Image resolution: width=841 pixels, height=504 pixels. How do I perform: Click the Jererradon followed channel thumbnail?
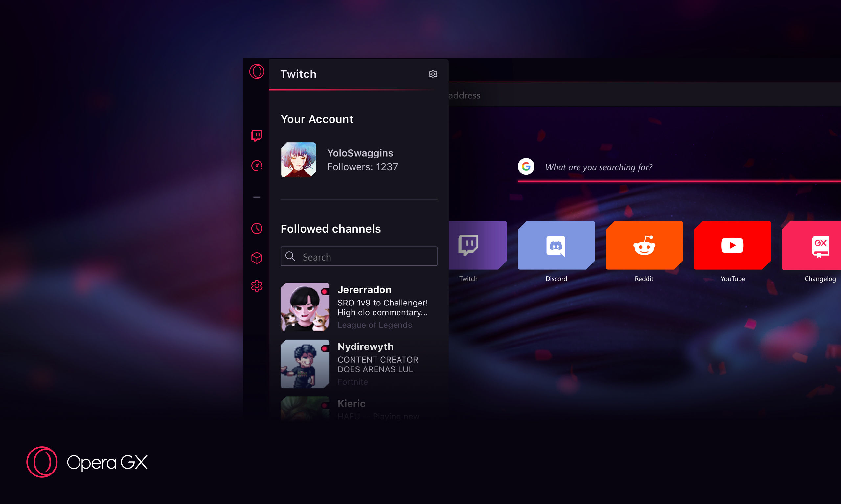[x=303, y=306]
